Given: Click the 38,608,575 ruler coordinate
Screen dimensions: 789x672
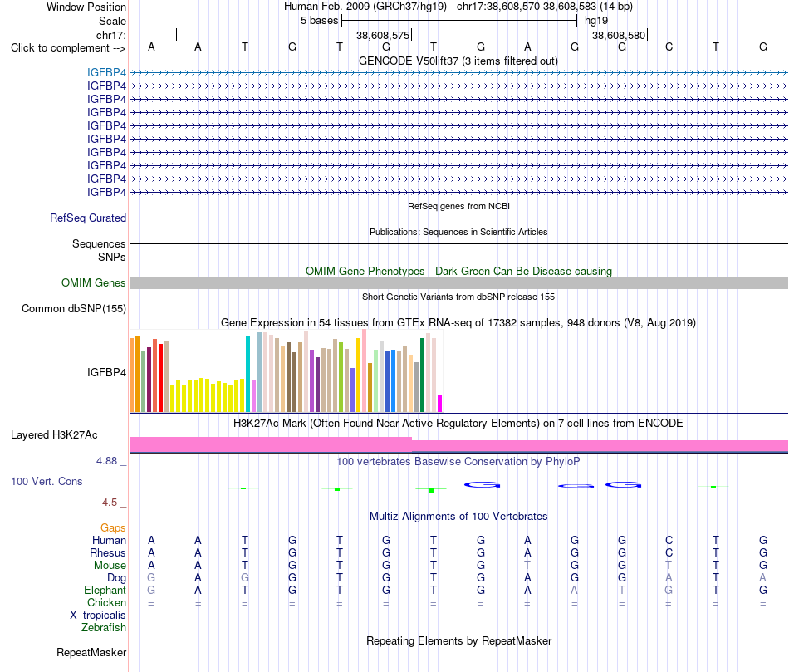Looking at the screenshot, I should pos(383,35).
